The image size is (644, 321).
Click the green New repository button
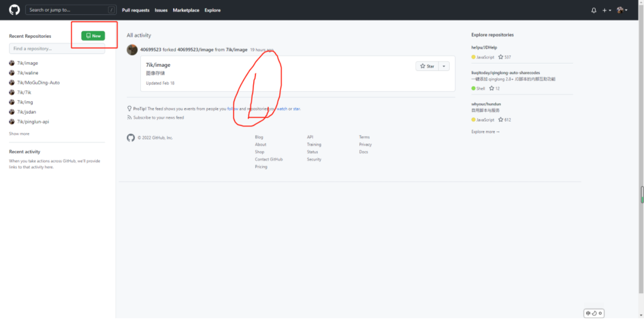point(93,36)
